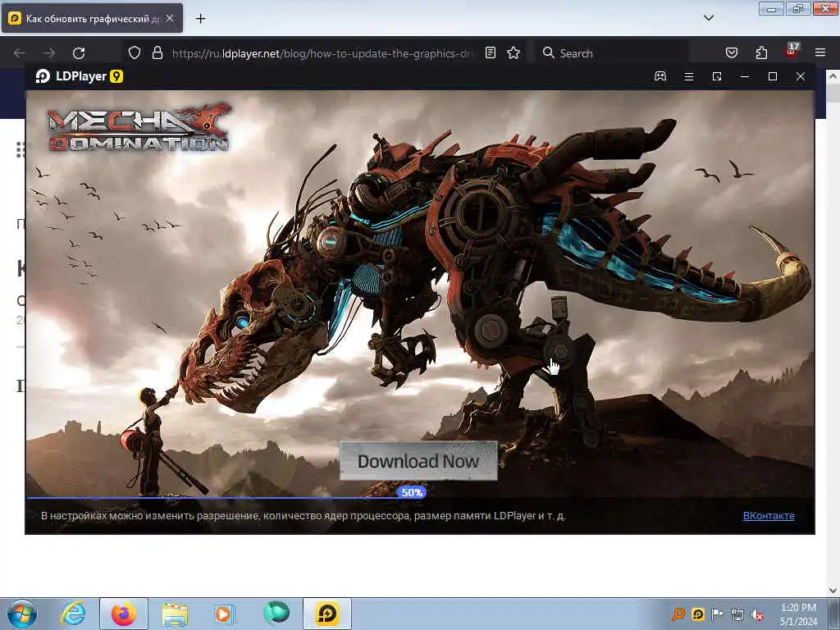Open the ВКонтакте link
This screenshot has width=840, height=630.
coord(768,515)
